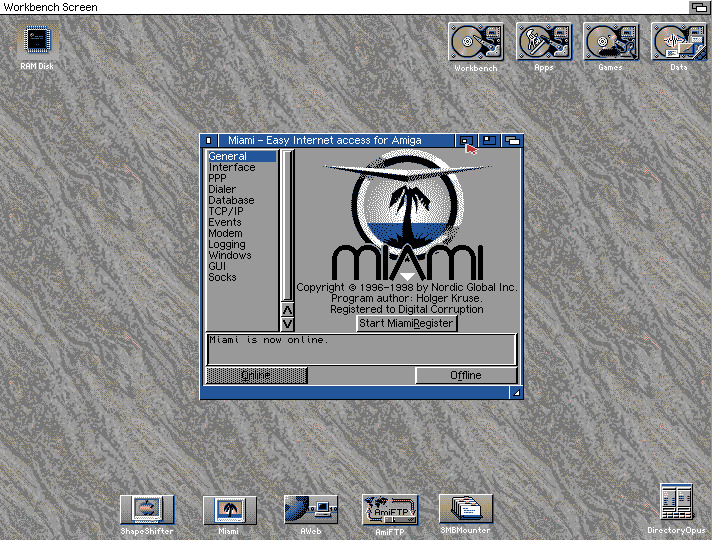Click the Offline button
The image size is (712, 540).
point(466,376)
